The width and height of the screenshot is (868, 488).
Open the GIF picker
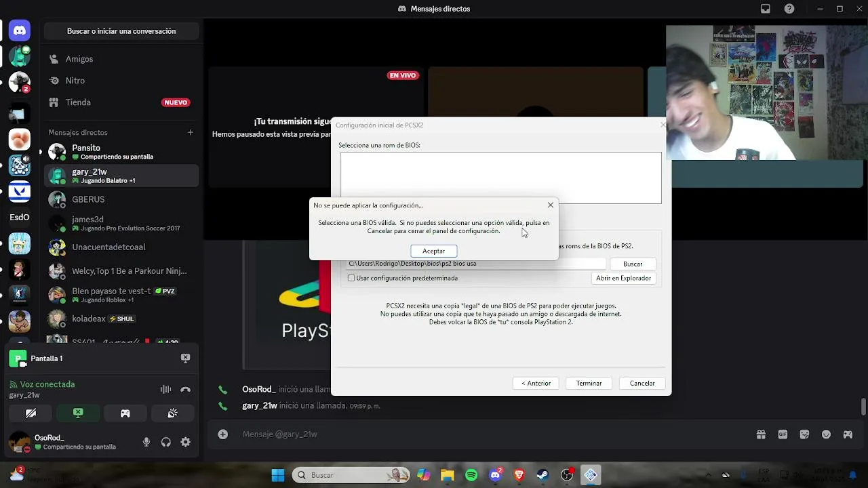coord(783,434)
